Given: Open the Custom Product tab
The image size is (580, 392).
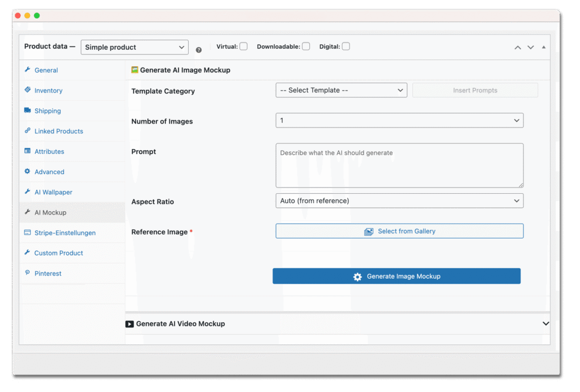Looking at the screenshot, I should [x=58, y=253].
